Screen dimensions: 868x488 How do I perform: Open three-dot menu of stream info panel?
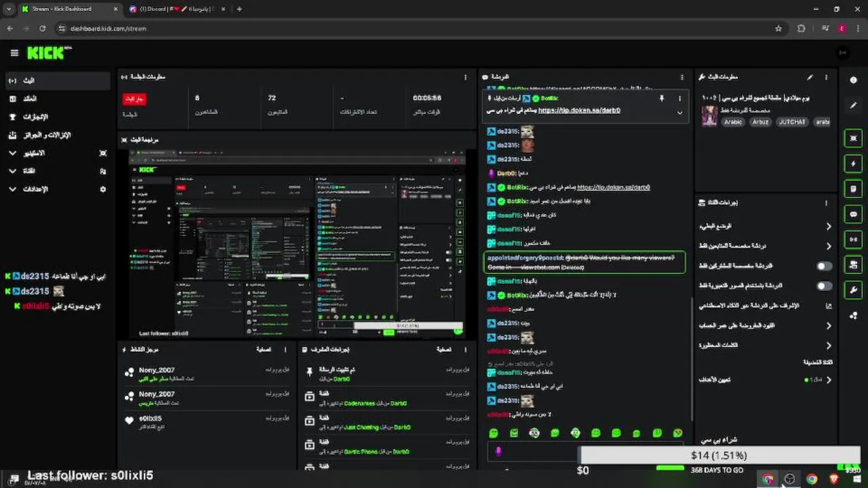coord(826,77)
